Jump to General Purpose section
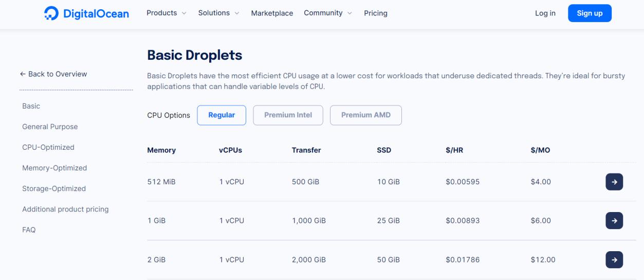 [x=50, y=127]
